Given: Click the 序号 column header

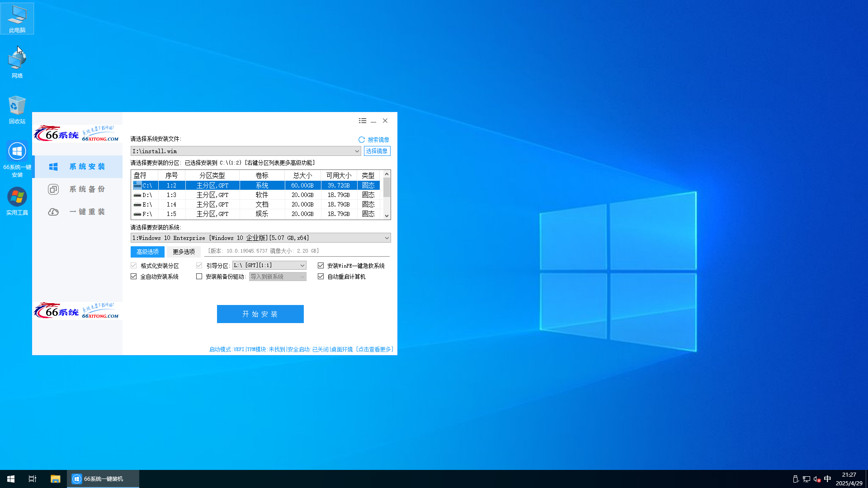Looking at the screenshot, I should 172,175.
